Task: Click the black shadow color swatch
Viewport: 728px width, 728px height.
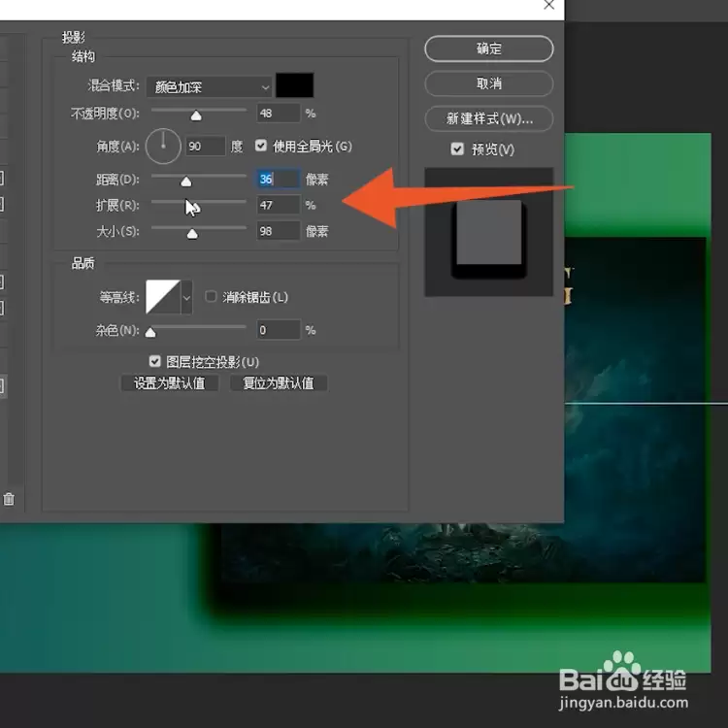Action: point(295,85)
